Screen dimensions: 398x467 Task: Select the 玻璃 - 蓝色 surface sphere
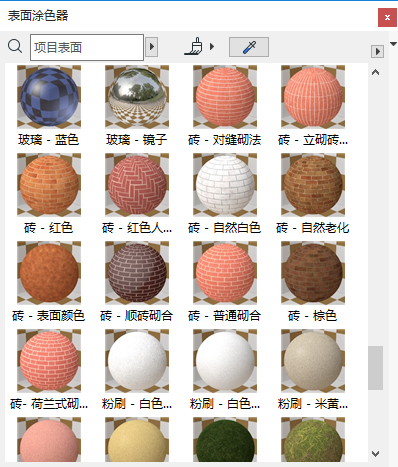coord(49,97)
